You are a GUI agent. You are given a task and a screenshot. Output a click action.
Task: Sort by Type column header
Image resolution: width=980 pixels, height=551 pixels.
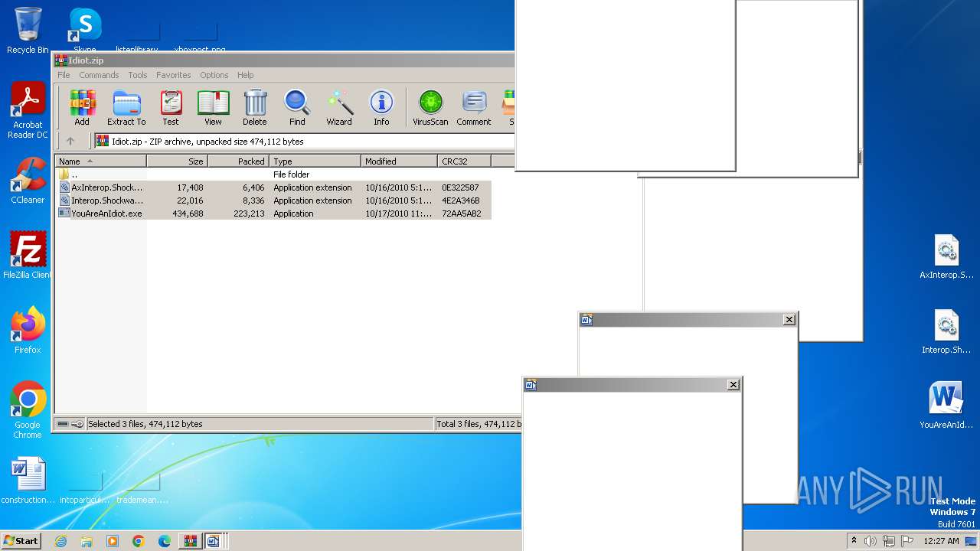point(315,161)
